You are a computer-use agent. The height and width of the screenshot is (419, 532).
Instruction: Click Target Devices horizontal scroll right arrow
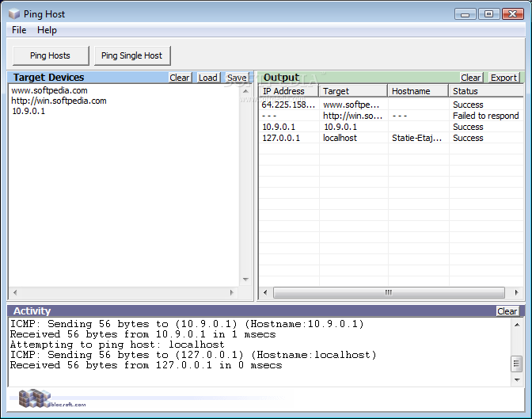[232, 292]
